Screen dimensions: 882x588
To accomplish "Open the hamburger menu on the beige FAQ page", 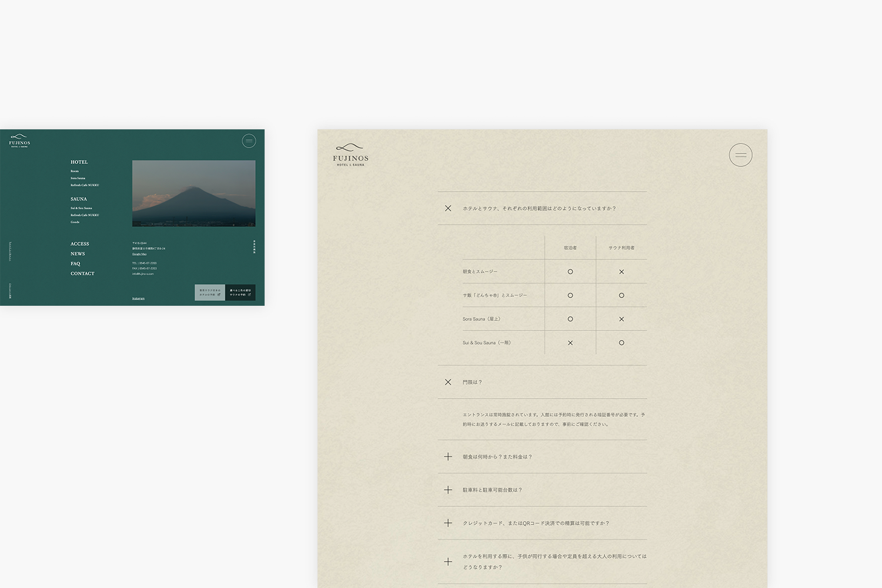I will click(x=740, y=155).
